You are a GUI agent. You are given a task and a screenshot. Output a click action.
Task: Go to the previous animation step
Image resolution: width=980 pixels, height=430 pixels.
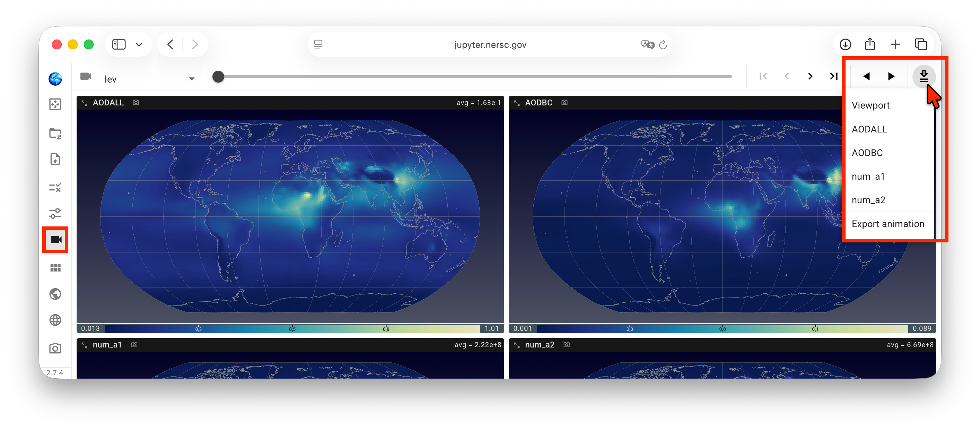click(786, 77)
